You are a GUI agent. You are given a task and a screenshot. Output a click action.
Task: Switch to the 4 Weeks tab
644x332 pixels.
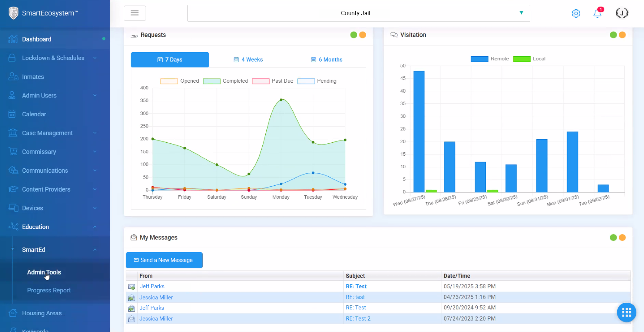(248, 60)
